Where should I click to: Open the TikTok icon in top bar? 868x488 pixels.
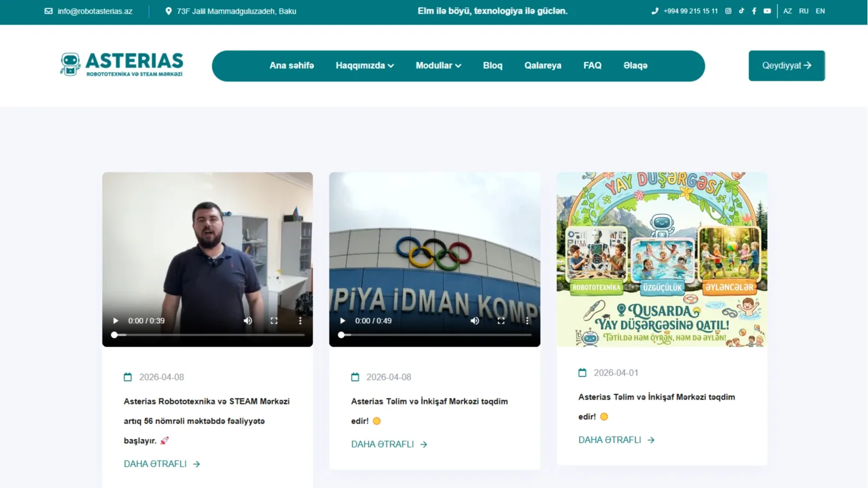click(741, 11)
